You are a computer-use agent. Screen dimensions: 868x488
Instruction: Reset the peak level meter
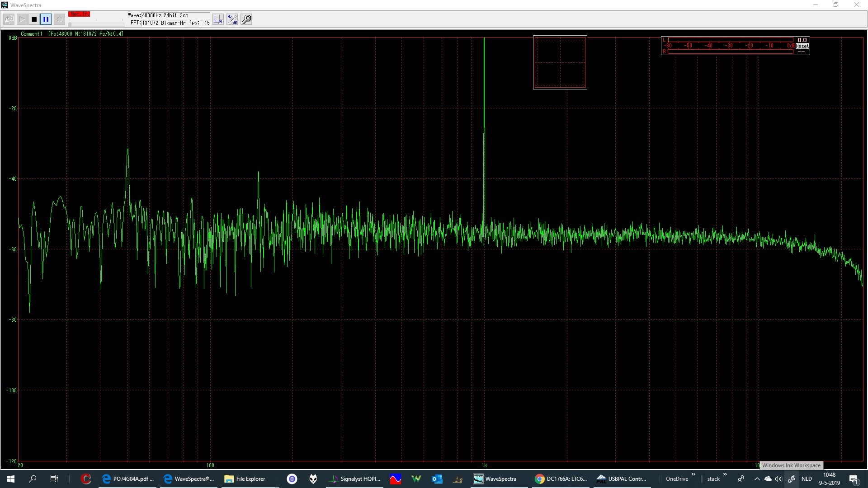click(x=802, y=46)
